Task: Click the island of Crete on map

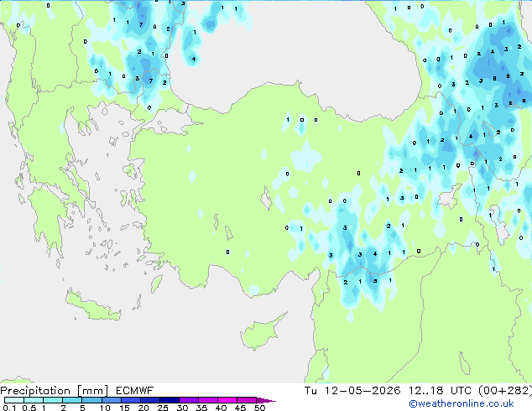Action: coord(92,306)
